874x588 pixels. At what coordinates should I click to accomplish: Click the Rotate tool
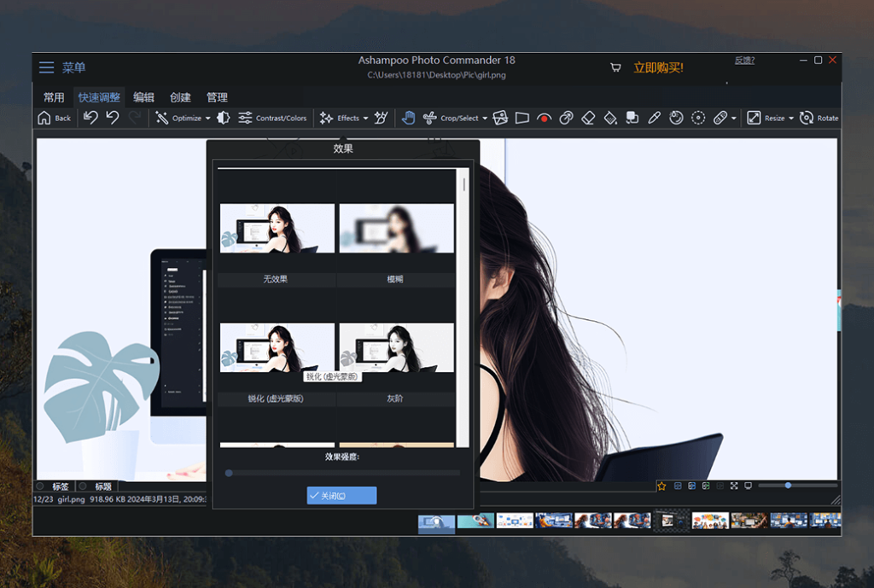tap(819, 118)
